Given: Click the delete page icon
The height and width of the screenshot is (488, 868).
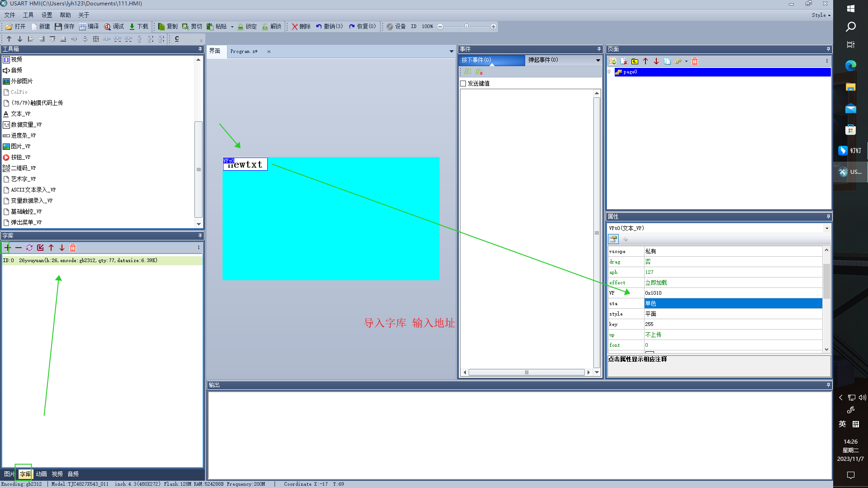Looking at the screenshot, I should [x=624, y=61].
